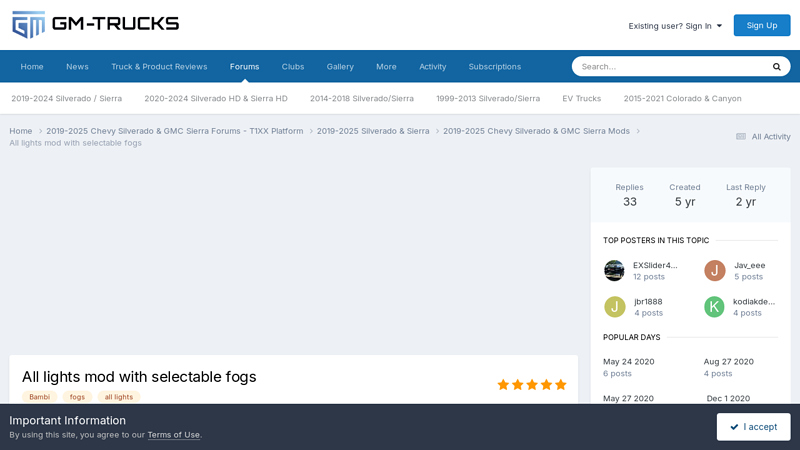Open Dec 1 2020 popular day
Screen dimensions: 800x450
coord(728,398)
